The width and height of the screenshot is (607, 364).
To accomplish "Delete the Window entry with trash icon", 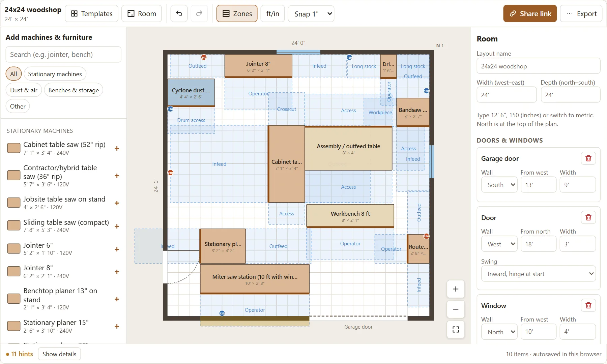I will point(588,305).
